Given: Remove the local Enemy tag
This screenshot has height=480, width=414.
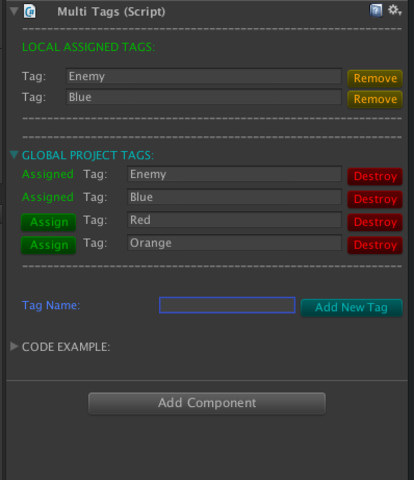Looking at the screenshot, I should 375,78.
